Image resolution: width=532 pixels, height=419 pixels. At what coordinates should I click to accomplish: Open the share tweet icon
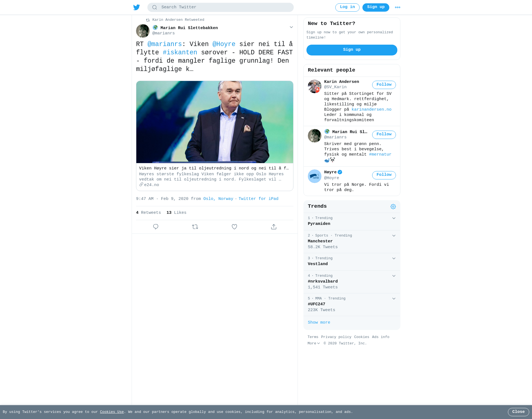coord(274,227)
